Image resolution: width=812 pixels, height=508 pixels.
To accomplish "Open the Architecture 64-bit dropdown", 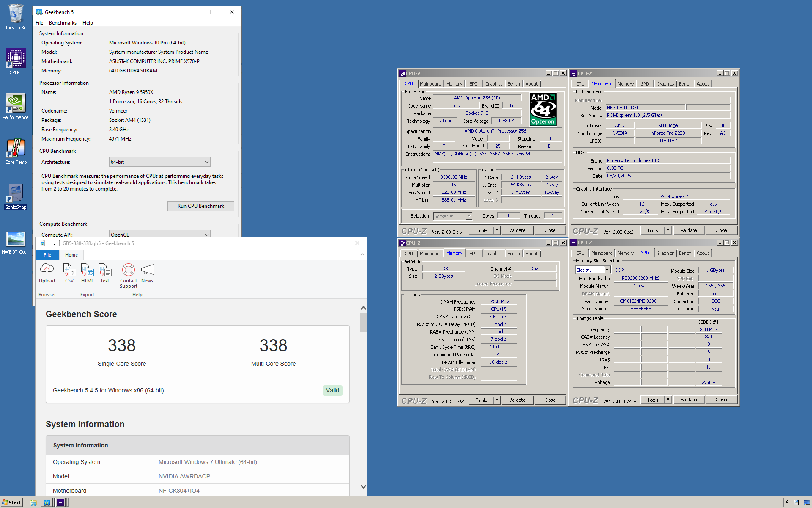I will 160,162.
